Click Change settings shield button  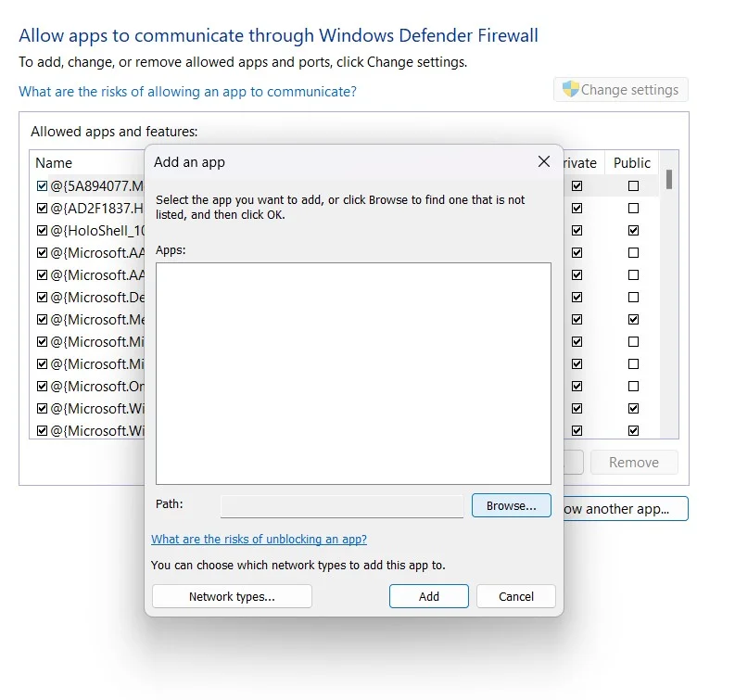pyautogui.click(x=621, y=90)
